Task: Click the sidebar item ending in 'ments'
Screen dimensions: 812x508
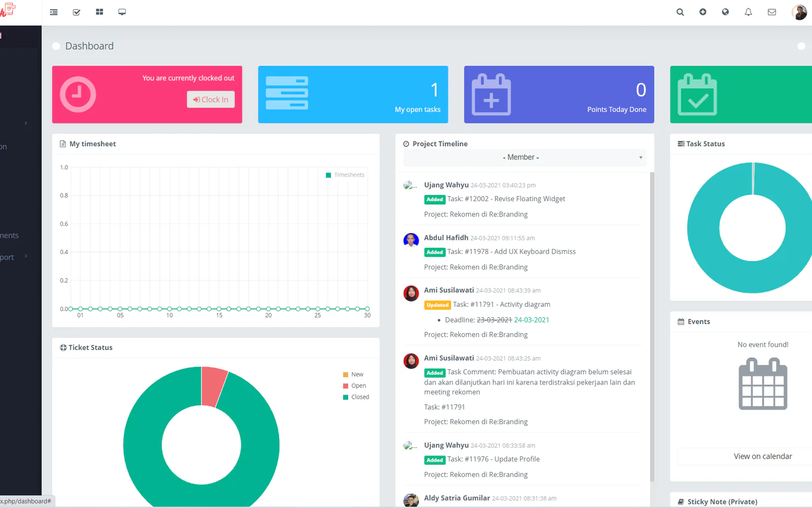Action: (9, 235)
